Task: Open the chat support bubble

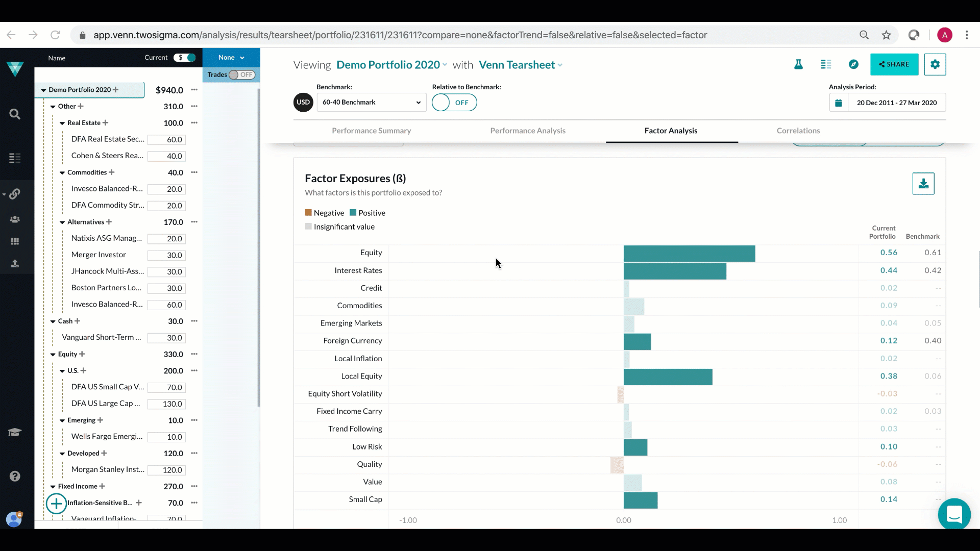Action: point(954,514)
